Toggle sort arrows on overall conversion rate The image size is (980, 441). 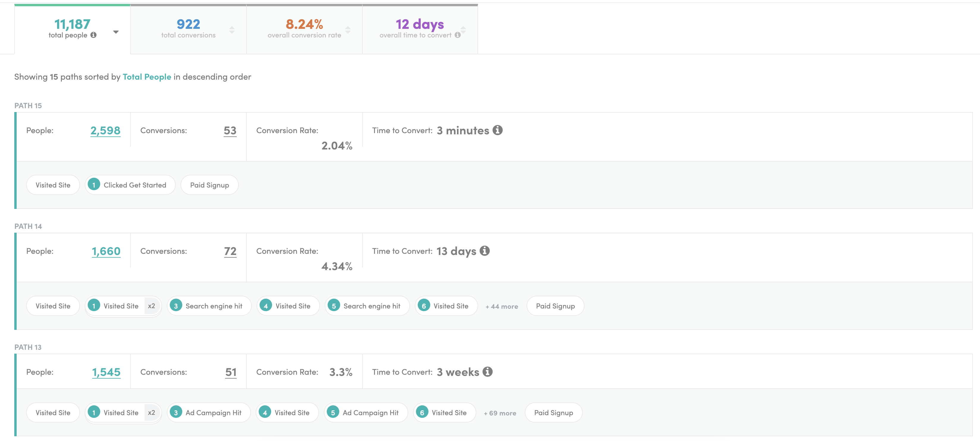click(348, 30)
